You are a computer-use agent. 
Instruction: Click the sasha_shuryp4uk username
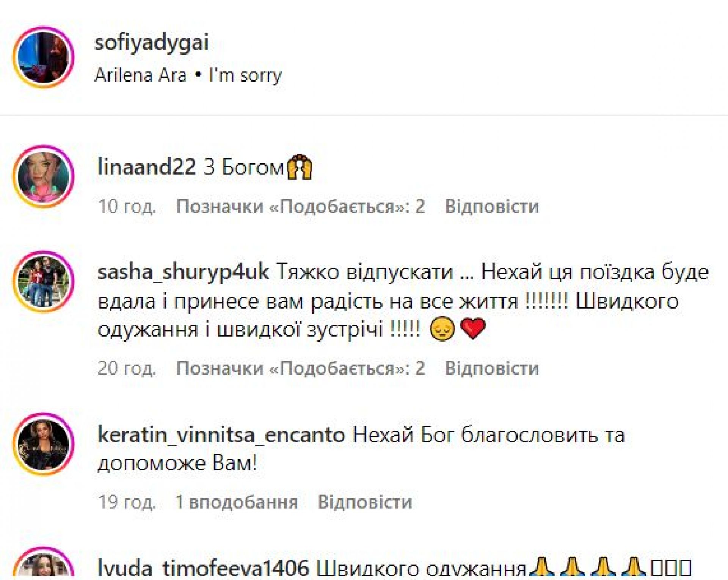(x=184, y=272)
